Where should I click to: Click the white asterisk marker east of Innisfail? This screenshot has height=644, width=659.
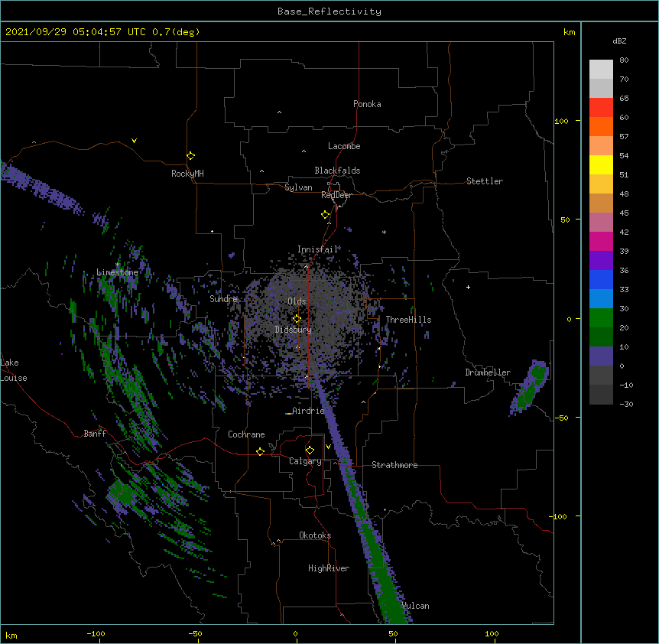point(384,232)
